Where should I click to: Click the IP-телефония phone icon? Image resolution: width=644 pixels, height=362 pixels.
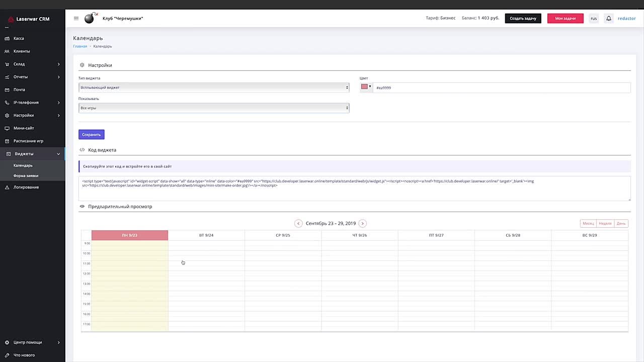[x=7, y=103]
